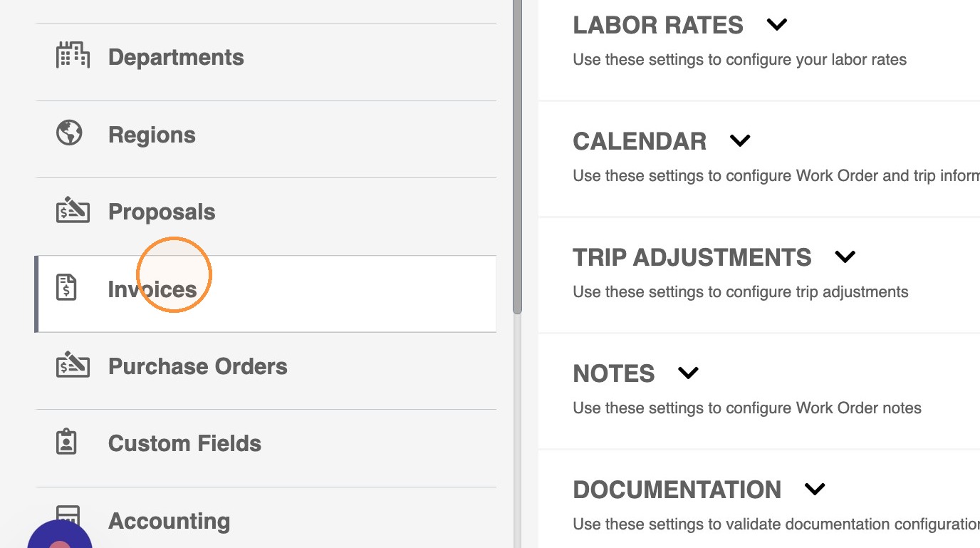Click the Departments building icon
The width and height of the screenshot is (980, 548).
point(73,56)
